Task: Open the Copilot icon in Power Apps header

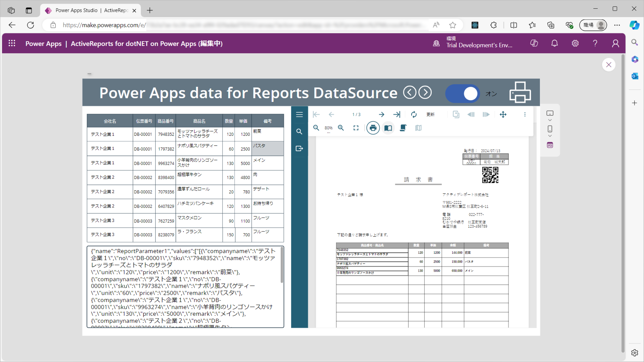Action: point(534,43)
